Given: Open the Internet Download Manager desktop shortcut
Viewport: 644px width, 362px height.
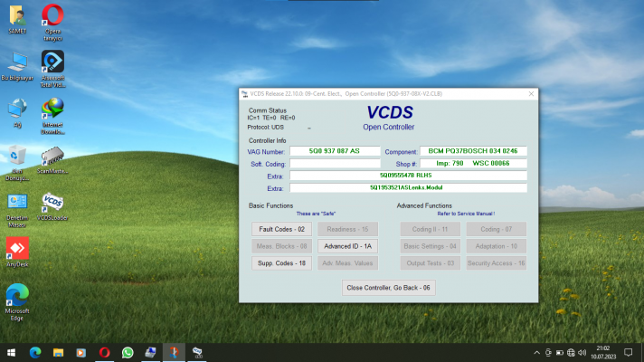Looking at the screenshot, I should pyautogui.click(x=52, y=116).
